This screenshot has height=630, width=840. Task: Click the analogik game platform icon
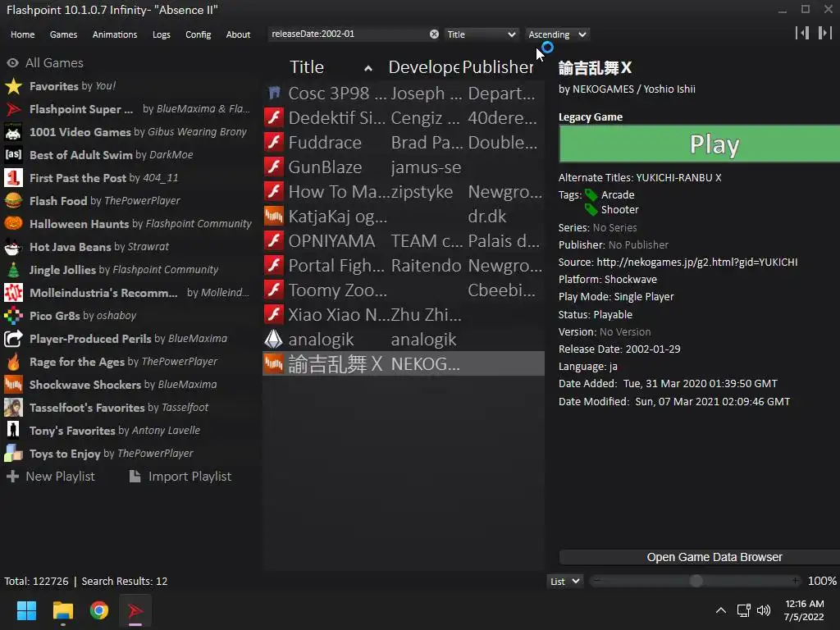pos(274,339)
